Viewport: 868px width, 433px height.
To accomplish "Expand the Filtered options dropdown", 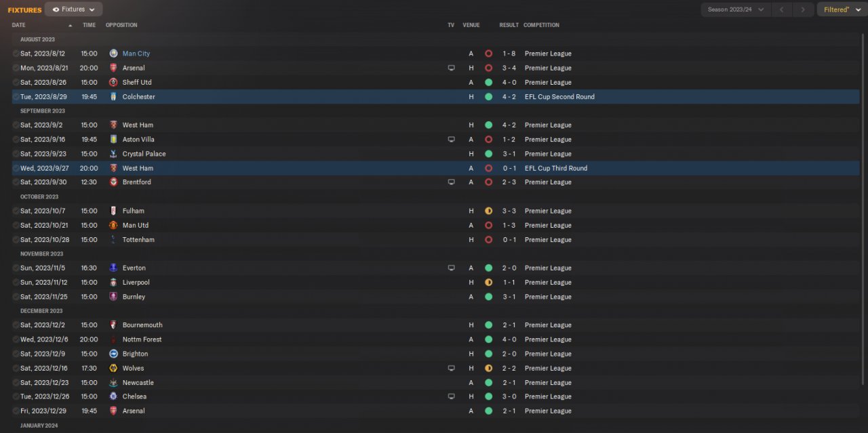I will tap(841, 9).
